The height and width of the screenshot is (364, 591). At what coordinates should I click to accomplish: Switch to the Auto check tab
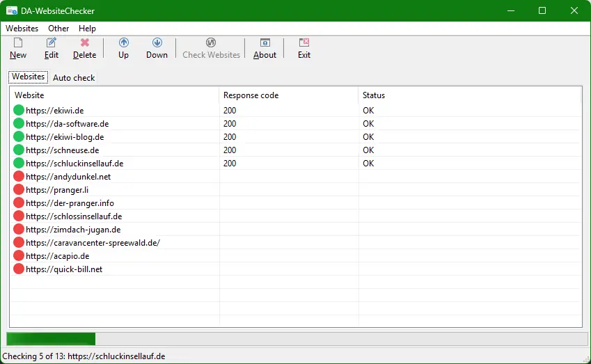pyautogui.click(x=74, y=78)
